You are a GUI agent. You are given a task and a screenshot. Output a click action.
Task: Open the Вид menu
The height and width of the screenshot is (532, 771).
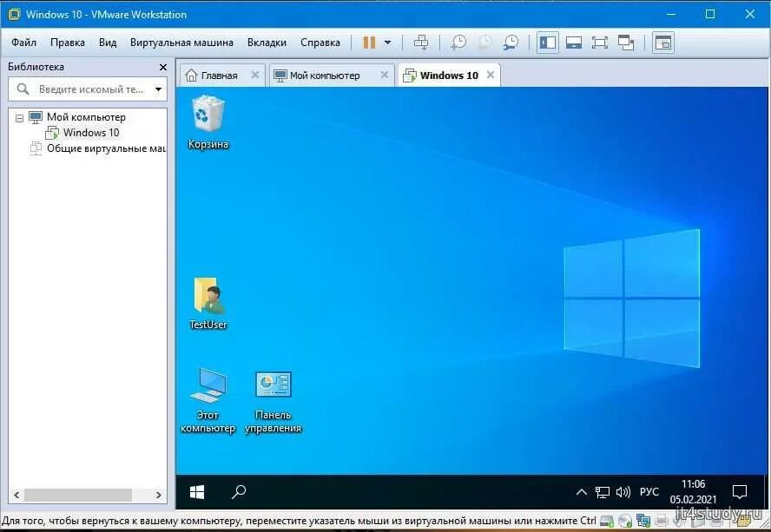coord(107,43)
